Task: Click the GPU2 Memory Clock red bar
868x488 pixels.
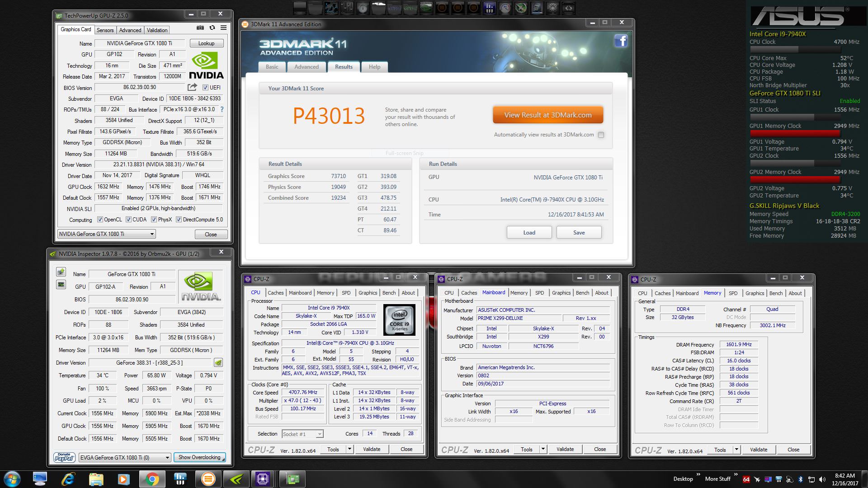Action: (795, 179)
